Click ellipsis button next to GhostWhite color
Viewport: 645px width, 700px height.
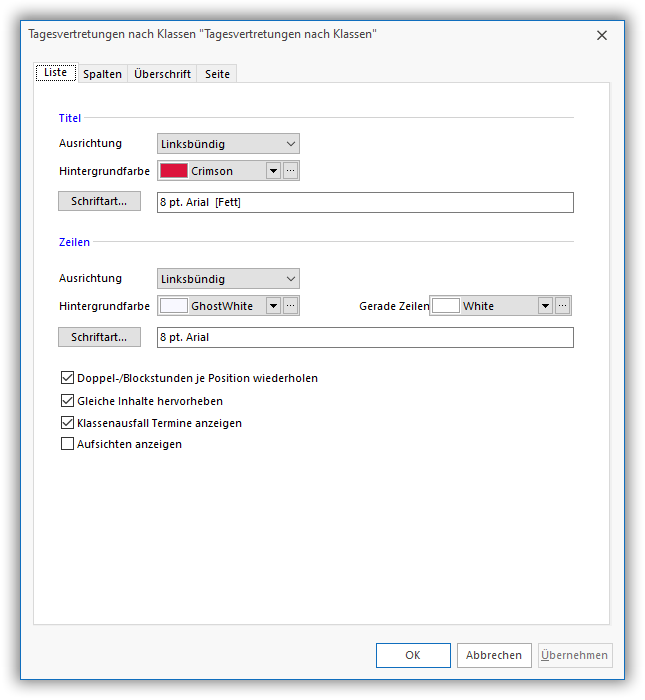tap(291, 306)
